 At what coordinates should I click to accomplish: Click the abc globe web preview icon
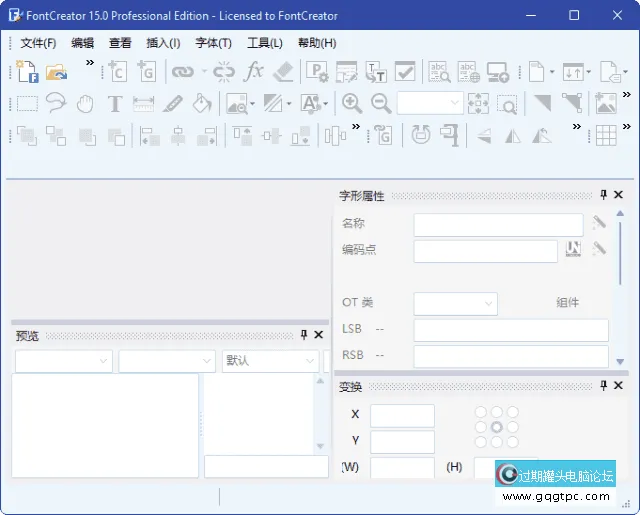[x=469, y=72]
